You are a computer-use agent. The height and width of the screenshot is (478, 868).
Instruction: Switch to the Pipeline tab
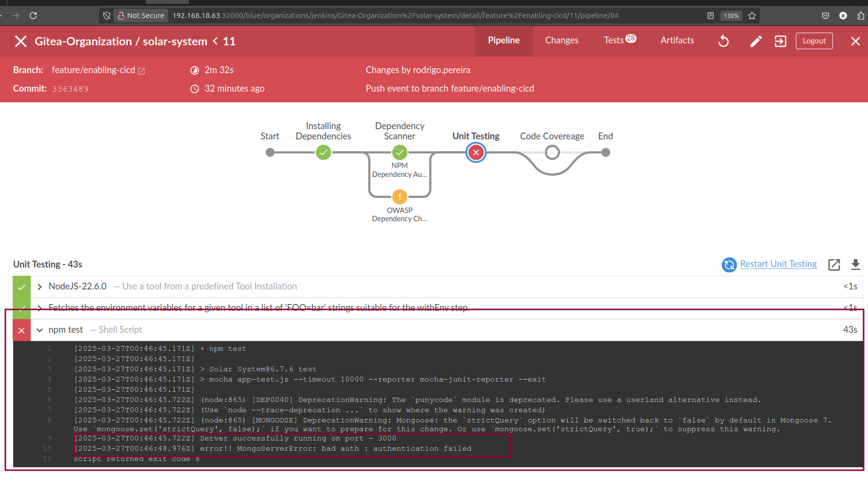[x=504, y=40]
